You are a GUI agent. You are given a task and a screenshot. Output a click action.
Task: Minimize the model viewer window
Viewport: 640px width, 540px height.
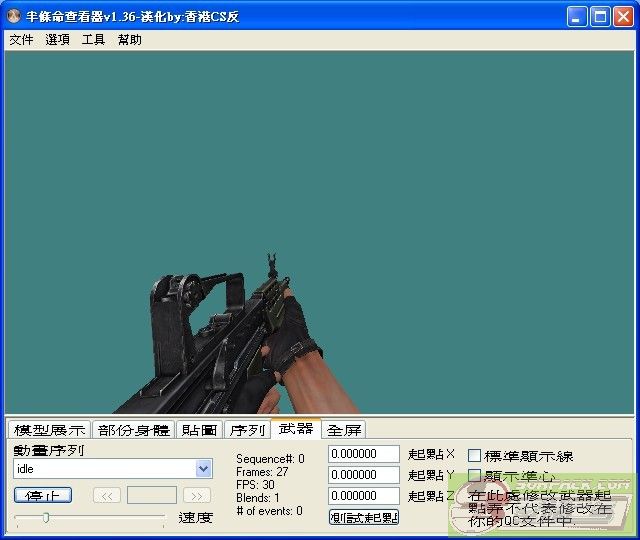click(577, 17)
